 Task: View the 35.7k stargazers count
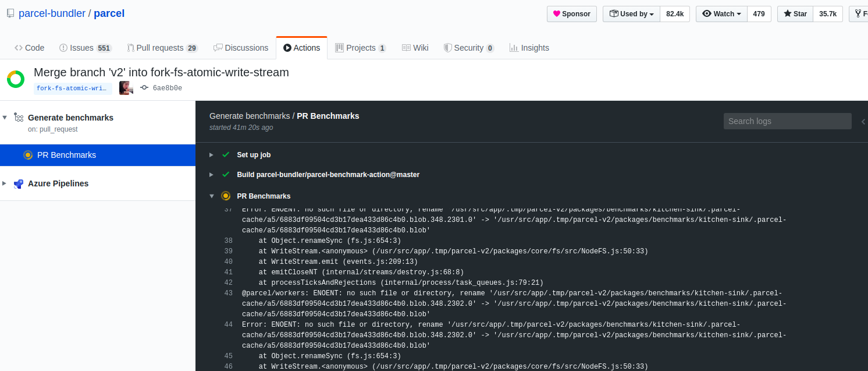(828, 14)
